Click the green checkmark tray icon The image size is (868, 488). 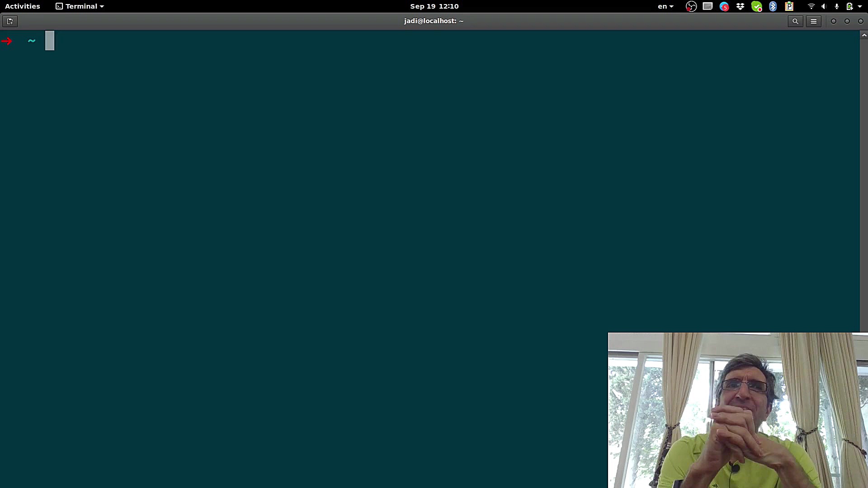click(756, 6)
